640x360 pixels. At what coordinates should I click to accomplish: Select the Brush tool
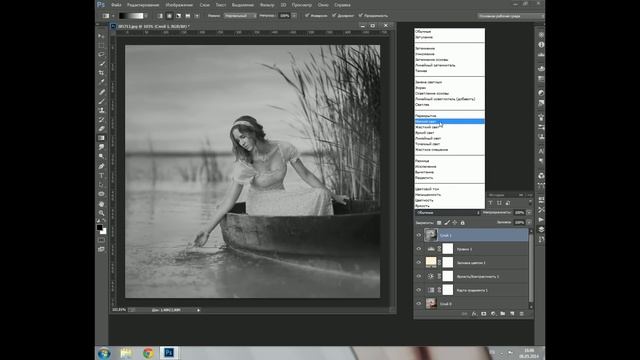[101, 101]
